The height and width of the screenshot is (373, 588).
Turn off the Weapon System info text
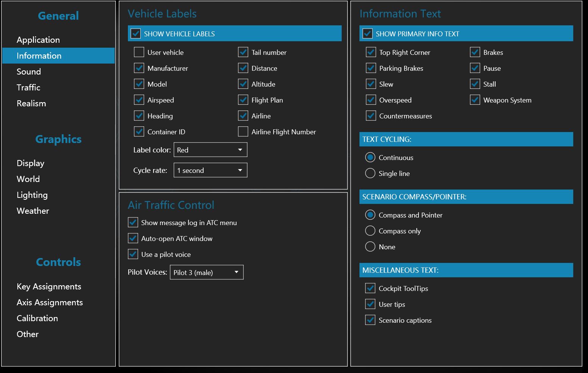click(475, 100)
